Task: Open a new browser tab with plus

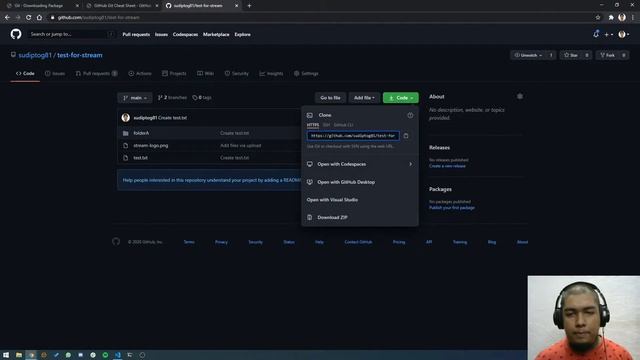Action: click(249, 6)
